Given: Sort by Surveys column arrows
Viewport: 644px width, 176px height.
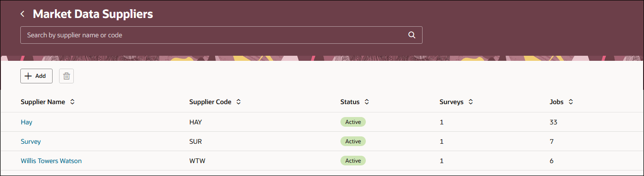Looking at the screenshot, I should point(471,102).
